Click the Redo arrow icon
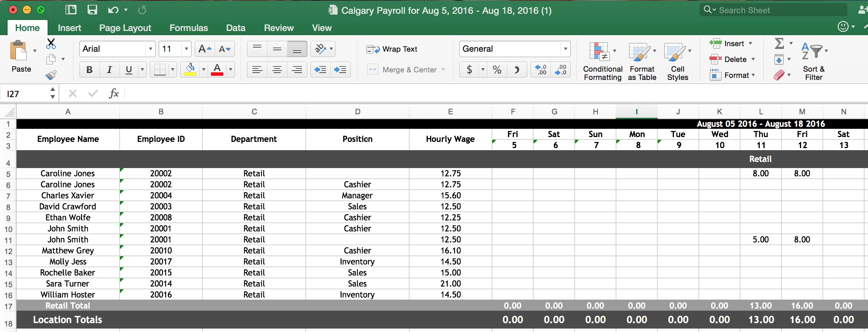The height and width of the screenshot is (332, 868). coord(142,10)
